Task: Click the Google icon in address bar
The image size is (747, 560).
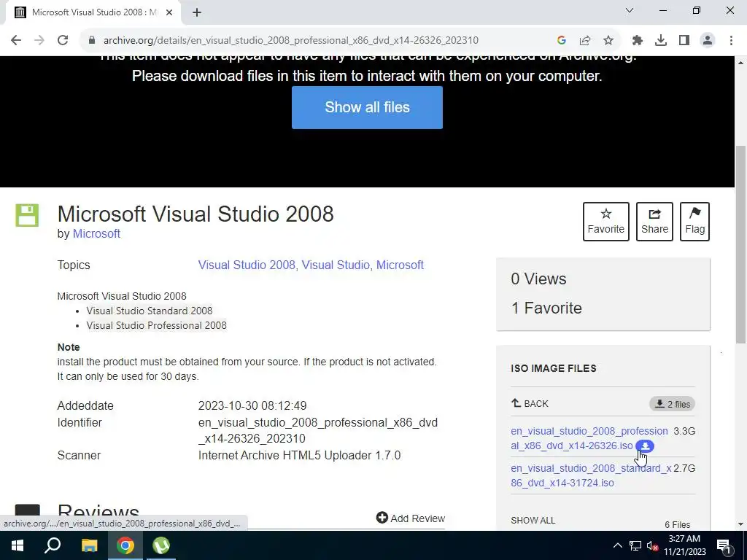Action: pyautogui.click(x=561, y=40)
